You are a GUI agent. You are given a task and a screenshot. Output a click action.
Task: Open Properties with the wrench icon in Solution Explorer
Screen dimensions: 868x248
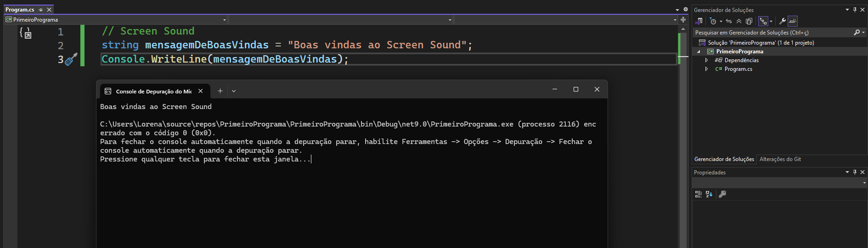click(x=783, y=21)
